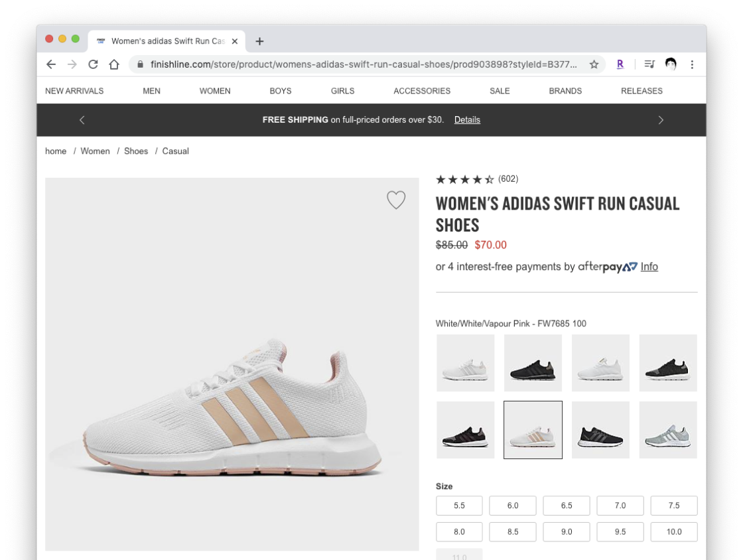Click the browser back arrow
Viewport: 743px width, 560px height.
(x=51, y=64)
